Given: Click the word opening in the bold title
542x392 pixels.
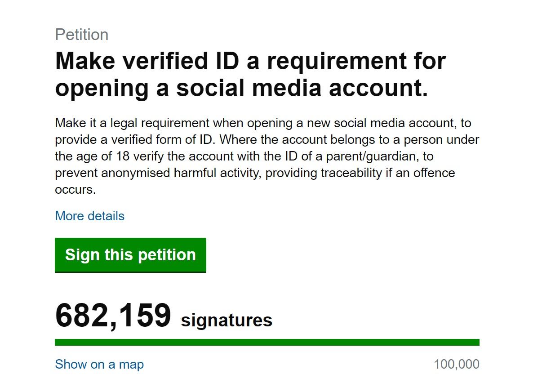Looking at the screenshot, I should click(x=102, y=88).
